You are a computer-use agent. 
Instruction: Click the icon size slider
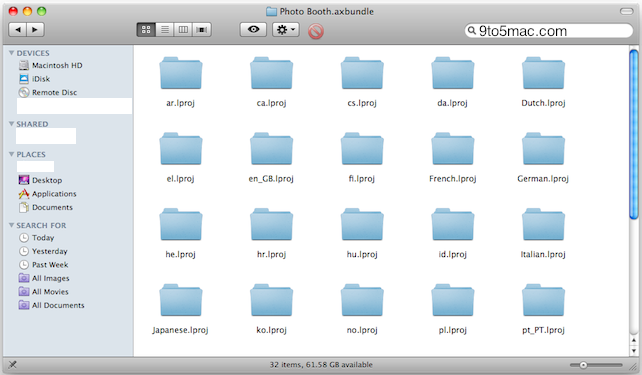[x=596, y=365]
